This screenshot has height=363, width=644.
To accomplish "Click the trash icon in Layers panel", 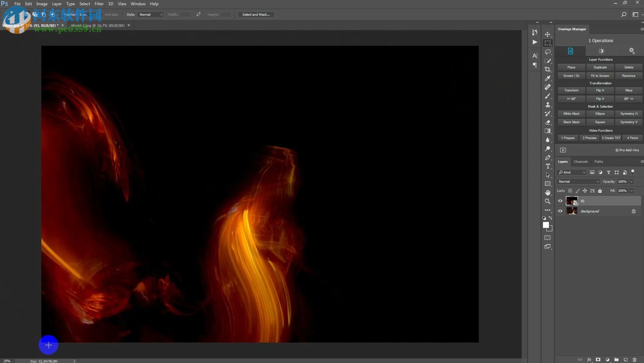I will pyautogui.click(x=634, y=359).
